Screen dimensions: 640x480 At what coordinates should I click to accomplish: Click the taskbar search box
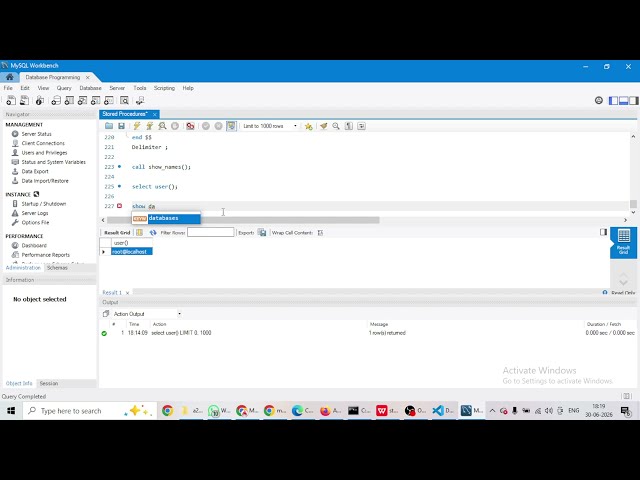[90, 411]
